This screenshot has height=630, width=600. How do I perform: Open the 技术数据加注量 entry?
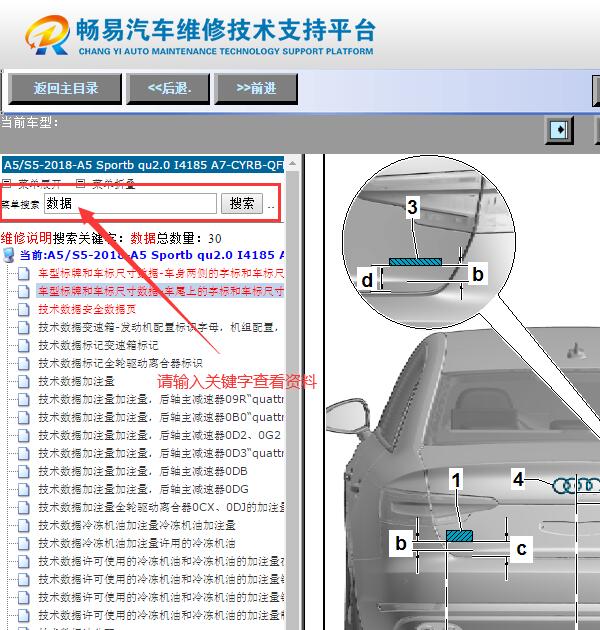pos(76,381)
